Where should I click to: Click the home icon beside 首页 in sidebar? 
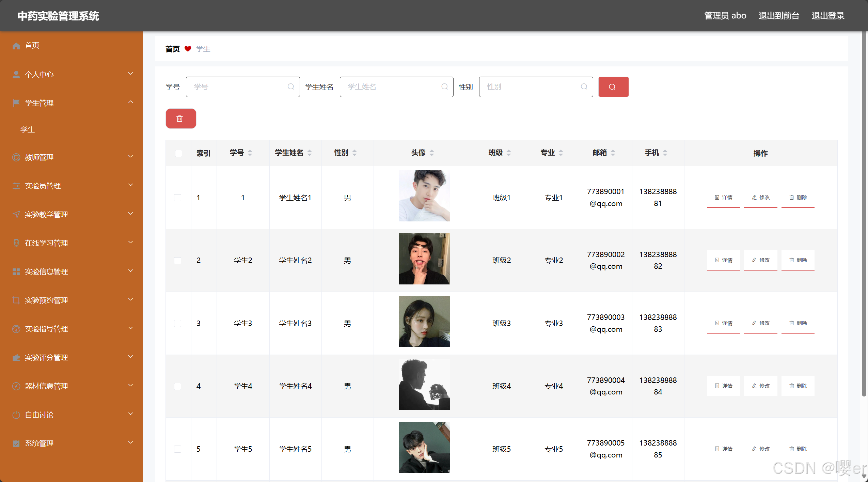[x=16, y=46]
